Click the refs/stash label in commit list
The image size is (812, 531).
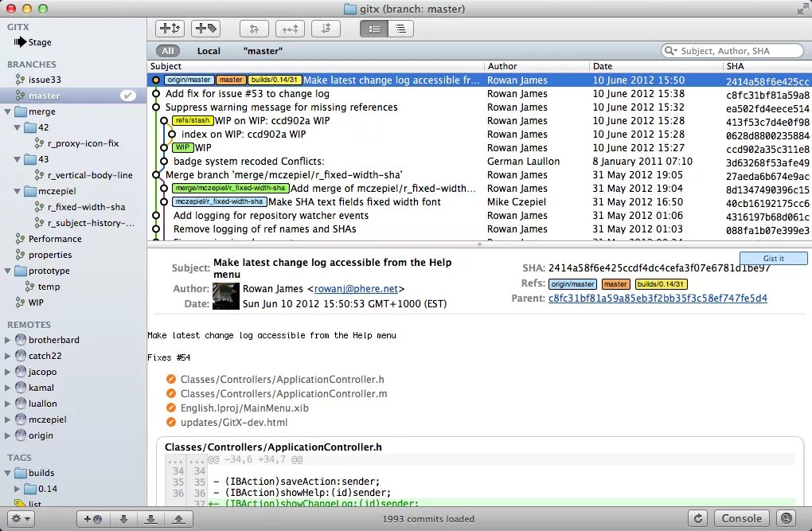click(x=192, y=120)
